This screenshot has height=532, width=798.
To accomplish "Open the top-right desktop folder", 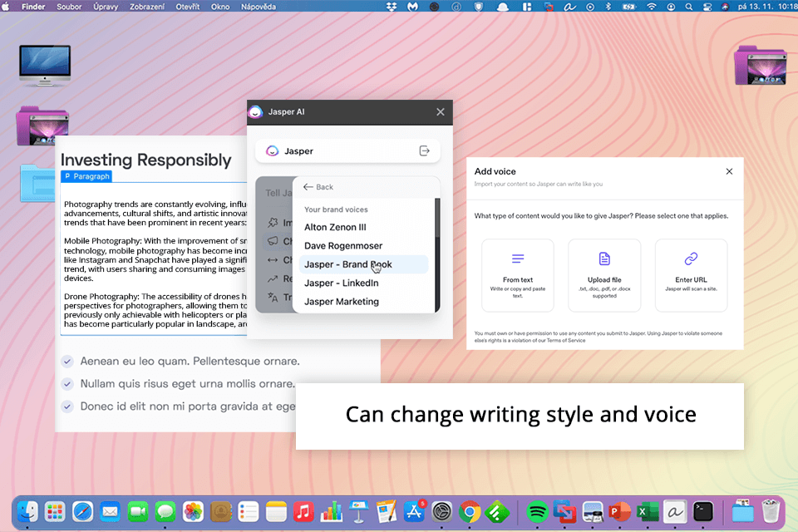I will 761,66.
